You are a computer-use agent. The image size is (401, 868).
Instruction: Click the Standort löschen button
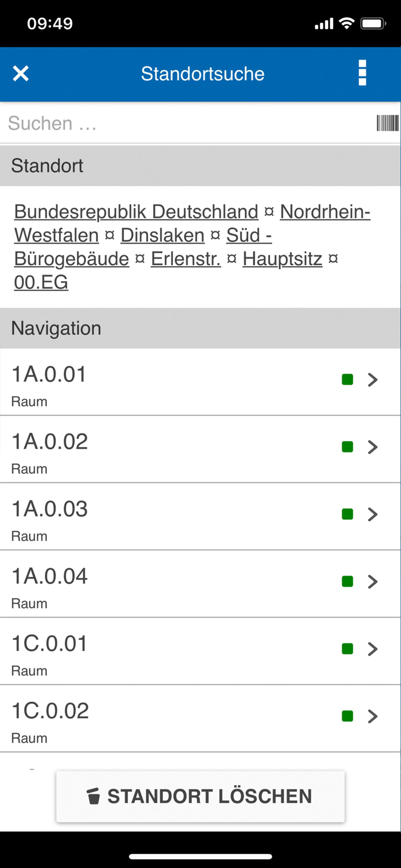[200, 796]
